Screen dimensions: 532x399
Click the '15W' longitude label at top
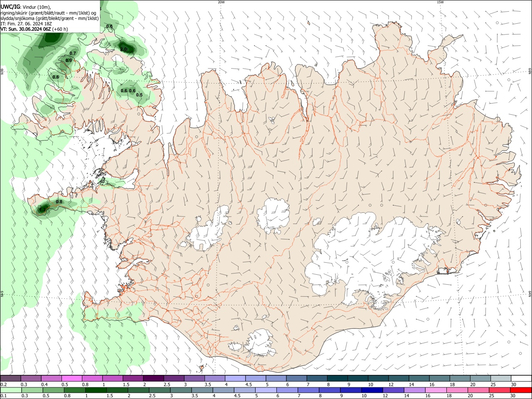pyautogui.click(x=440, y=2)
